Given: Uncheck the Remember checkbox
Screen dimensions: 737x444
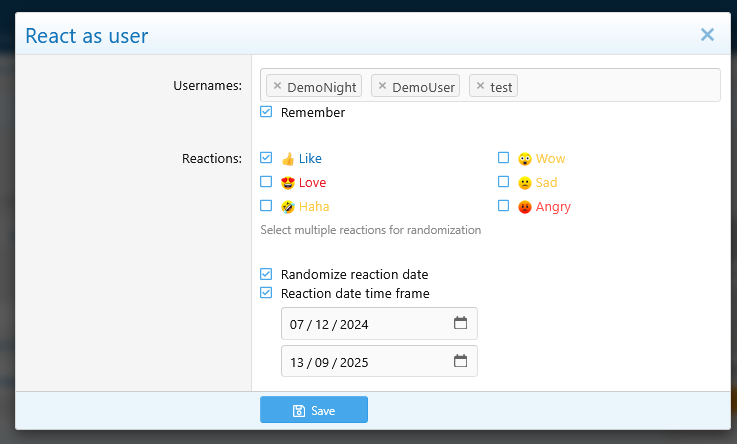Looking at the screenshot, I should pyautogui.click(x=266, y=112).
